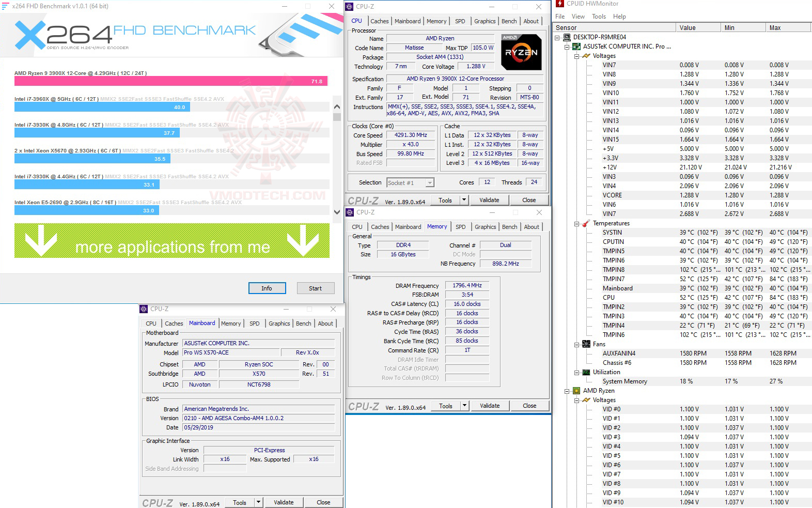
Task: Select CPU tab in the Mainboard CPU-Z window
Action: coord(151,324)
